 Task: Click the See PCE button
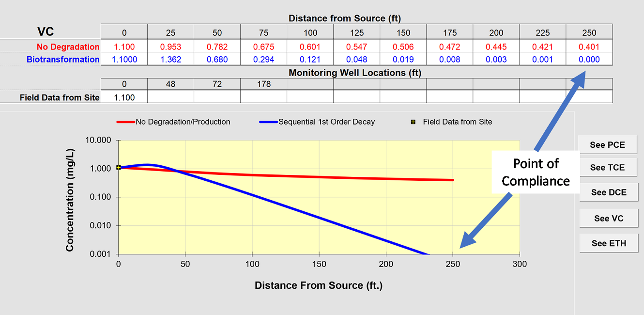click(x=608, y=145)
